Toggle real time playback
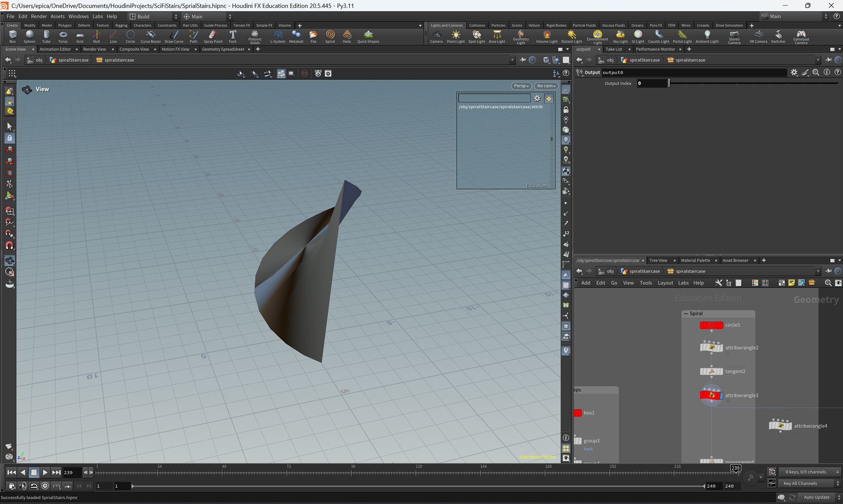This screenshot has height=504, width=843. (45, 486)
